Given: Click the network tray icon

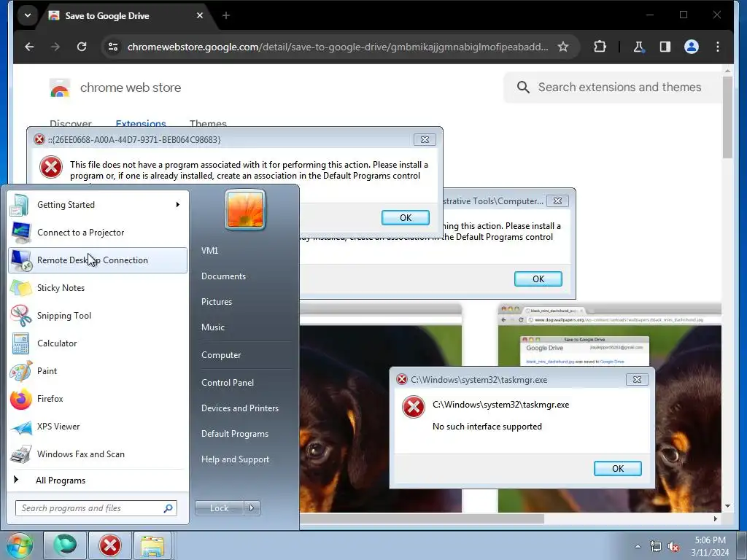Looking at the screenshot, I should (x=656, y=547).
